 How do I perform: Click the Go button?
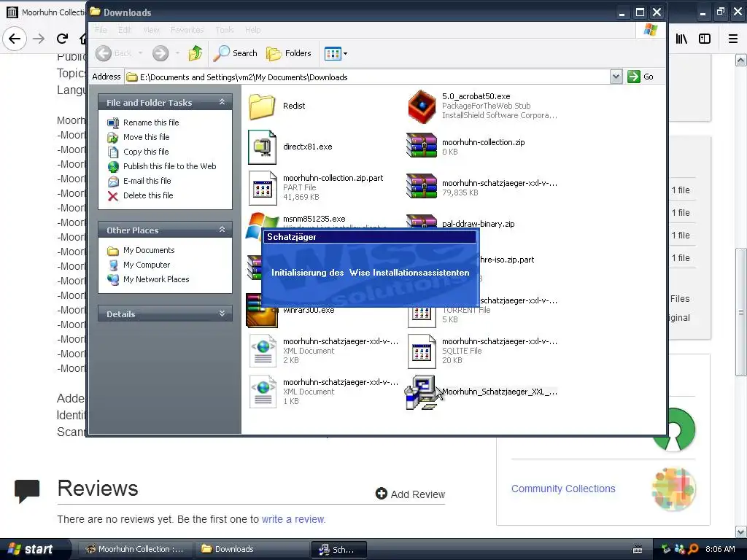pyautogui.click(x=640, y=77)
